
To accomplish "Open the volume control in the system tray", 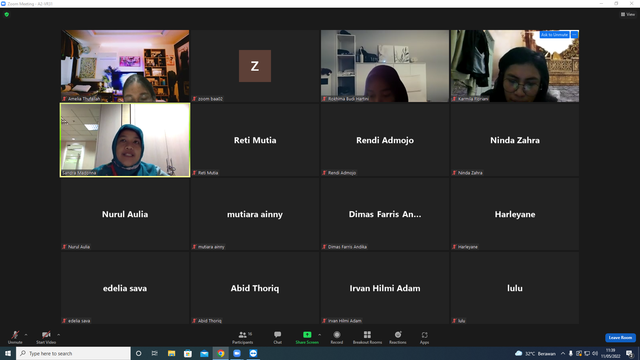I will (x=595, y=353).
